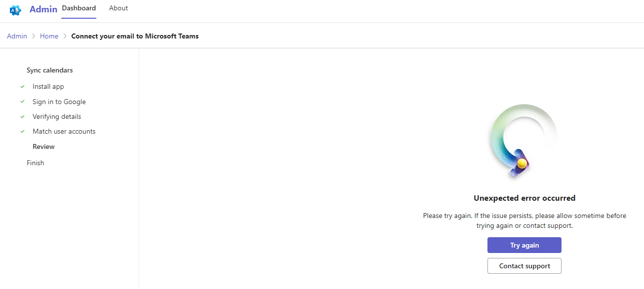
Task: Click the checkmark next to Sign in to Google
Action: click(x=23, y=102)
